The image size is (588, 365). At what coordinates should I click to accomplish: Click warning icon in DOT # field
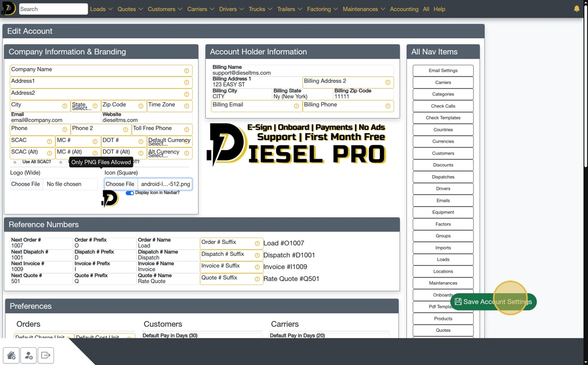pyautogui.click(x=141, y=142)
